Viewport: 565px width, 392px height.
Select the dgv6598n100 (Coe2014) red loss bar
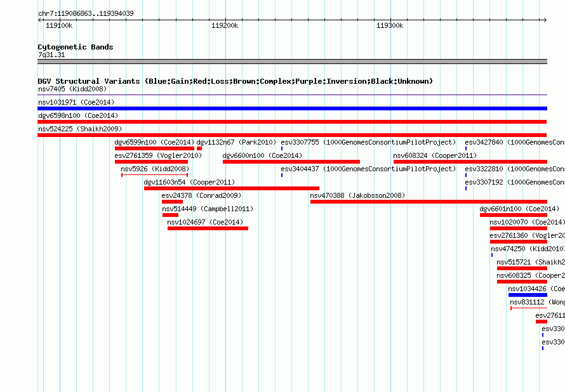pos(292,122)
